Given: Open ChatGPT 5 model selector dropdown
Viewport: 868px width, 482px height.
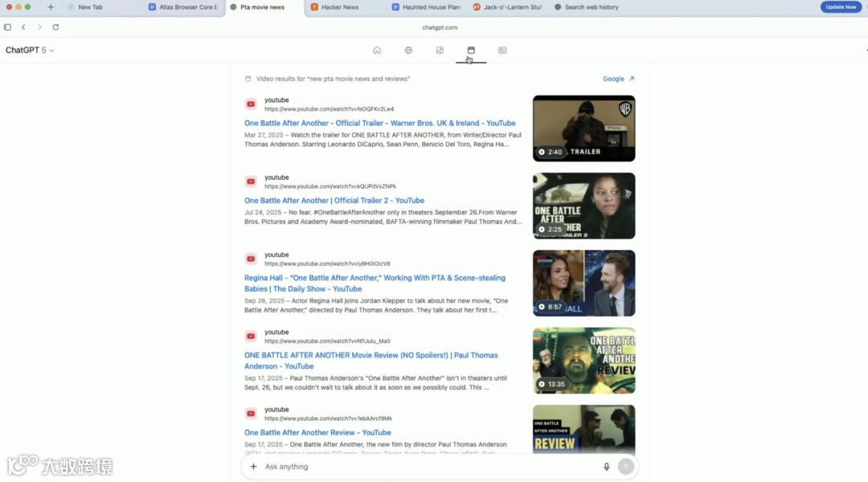Looking at the screenshot, I should tap(30, 51).
